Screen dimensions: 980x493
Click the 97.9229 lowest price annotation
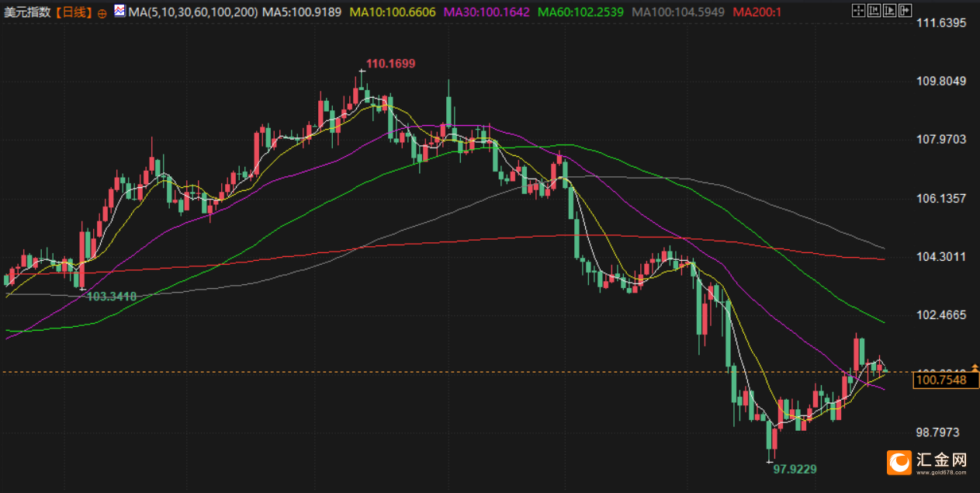click(795, 469)
